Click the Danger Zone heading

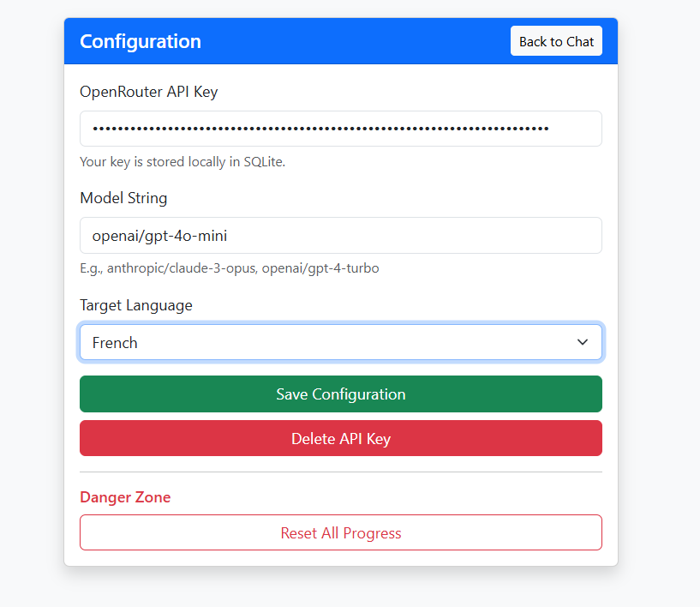[x=125, y=496]
